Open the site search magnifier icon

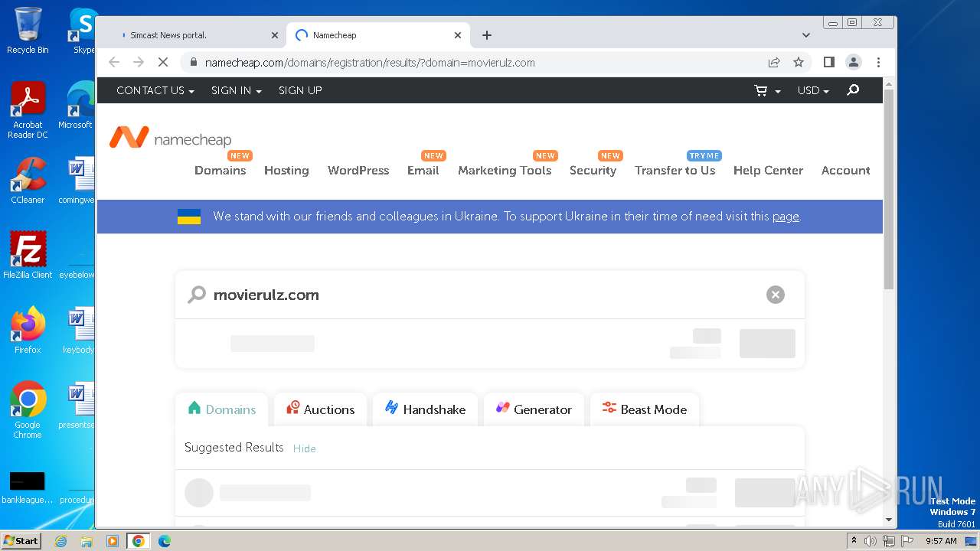[853, 90]
